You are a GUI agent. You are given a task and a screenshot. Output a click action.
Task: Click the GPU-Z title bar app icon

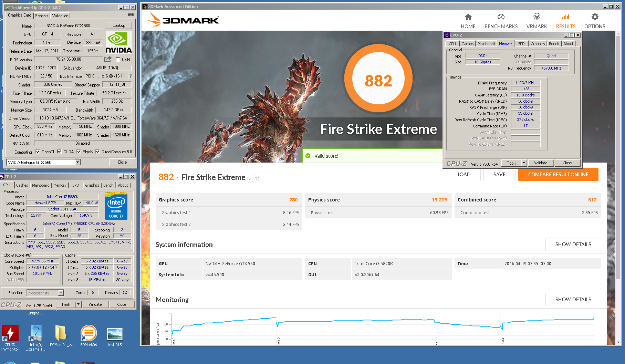[x=8, y=7]
